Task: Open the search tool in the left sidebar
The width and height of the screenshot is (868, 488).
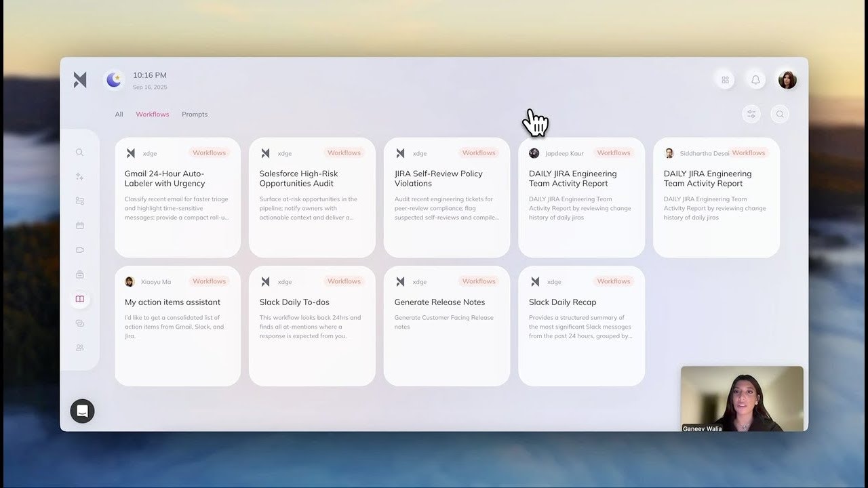Action: (x=80, y=152)
